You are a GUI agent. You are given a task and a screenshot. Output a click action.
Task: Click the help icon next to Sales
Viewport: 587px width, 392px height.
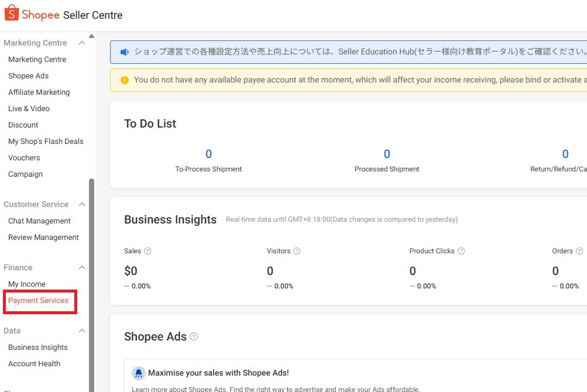147,251
